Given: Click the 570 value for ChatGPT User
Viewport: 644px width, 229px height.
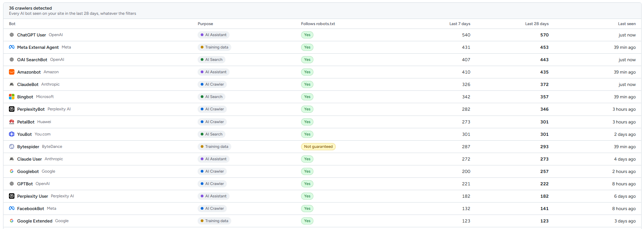Looking at the screenshot, I should 544,35.
